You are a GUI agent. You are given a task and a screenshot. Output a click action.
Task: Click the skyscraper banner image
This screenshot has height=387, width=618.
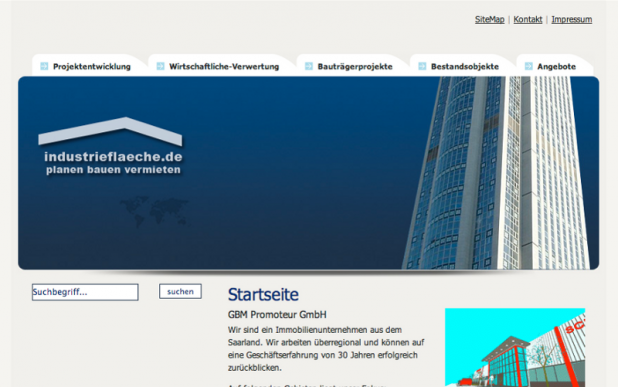click(497, 173)
